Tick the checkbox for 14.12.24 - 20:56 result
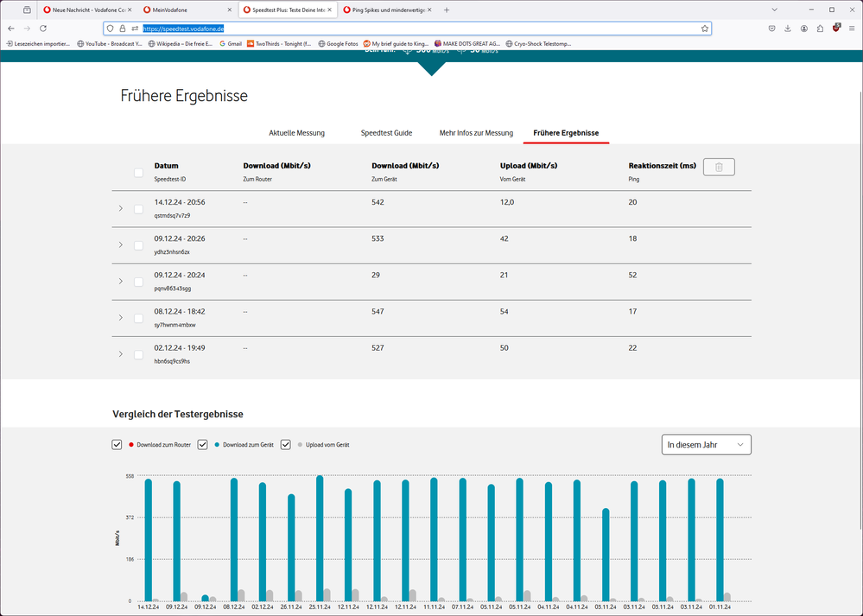Screen dimensions: 863x616 [x=138, y=209]
